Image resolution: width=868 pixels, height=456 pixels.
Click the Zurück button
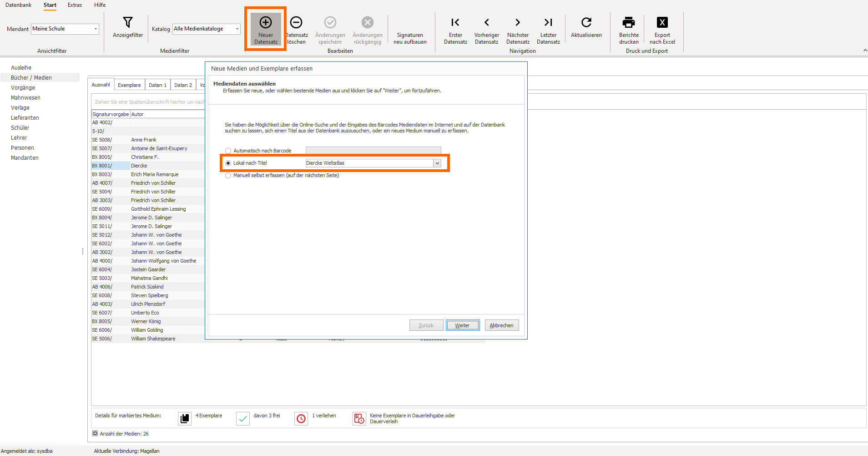(x=426, y=325)
